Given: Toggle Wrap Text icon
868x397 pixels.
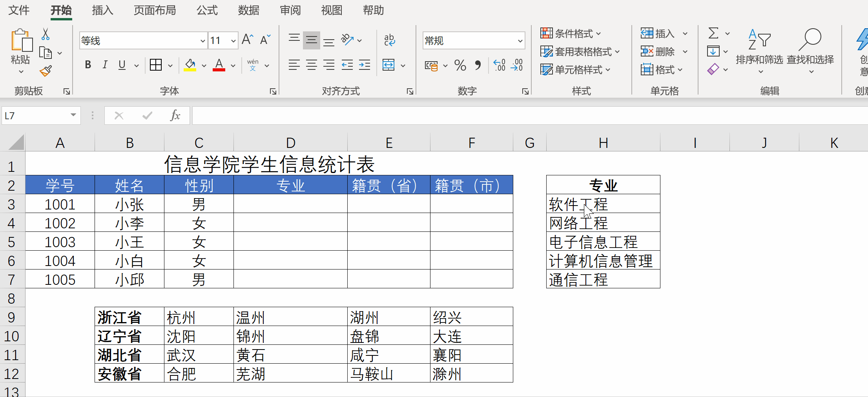Looking at the screenshot, I should coord(389,40).
